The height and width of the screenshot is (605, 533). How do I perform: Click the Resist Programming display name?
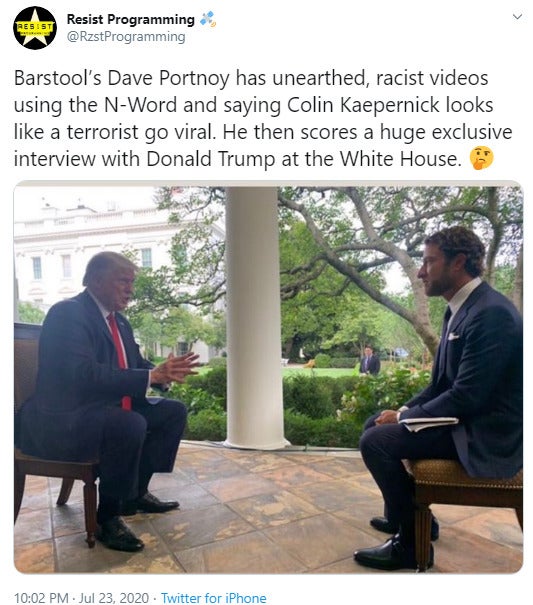coord(130,19)
